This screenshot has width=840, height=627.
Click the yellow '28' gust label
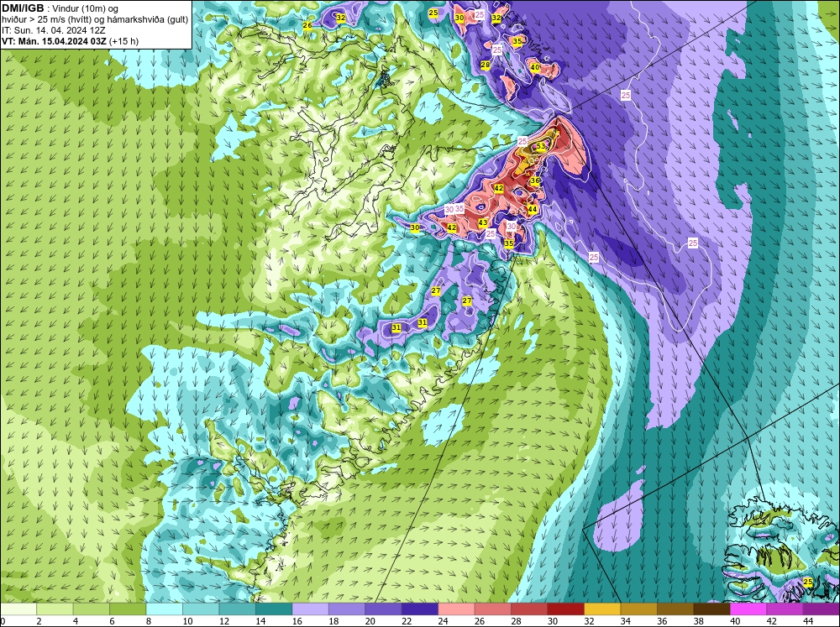coord(486,65)
